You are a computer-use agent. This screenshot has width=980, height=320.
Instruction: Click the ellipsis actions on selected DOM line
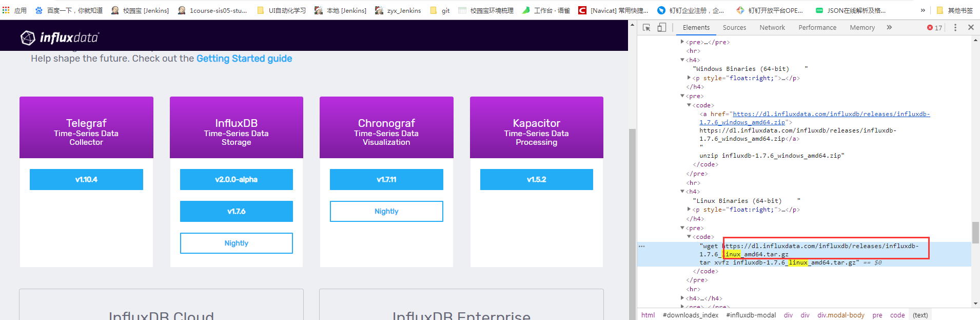[641, 246]
